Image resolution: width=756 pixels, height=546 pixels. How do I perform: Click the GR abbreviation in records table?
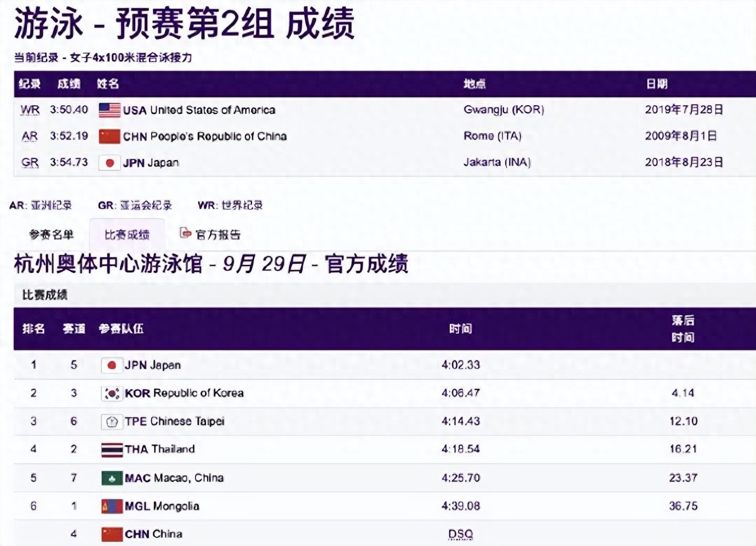30,163
